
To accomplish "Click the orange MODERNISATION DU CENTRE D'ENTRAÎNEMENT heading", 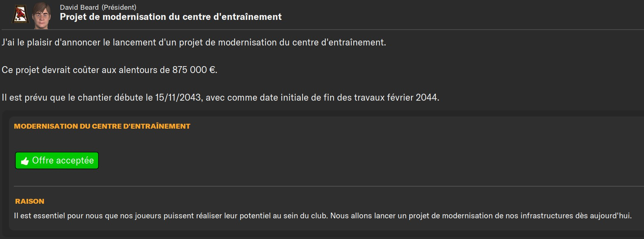I will [x=102, y=126].
